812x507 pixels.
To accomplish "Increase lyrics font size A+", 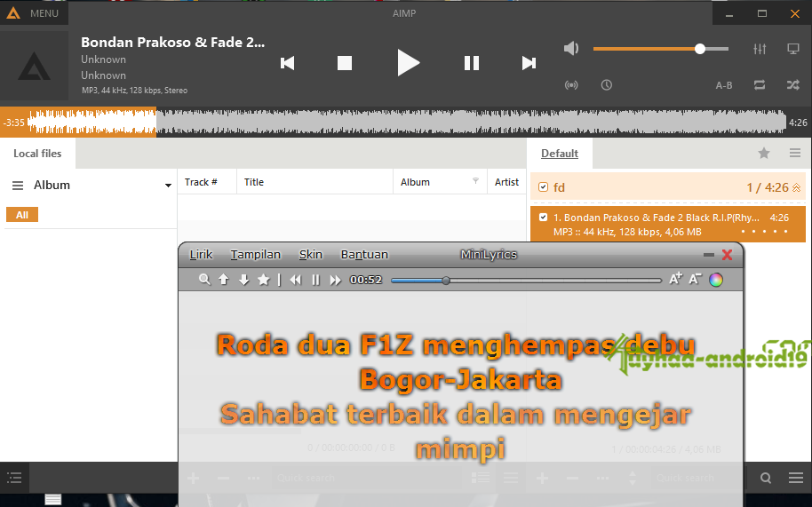I will [675, 280].
